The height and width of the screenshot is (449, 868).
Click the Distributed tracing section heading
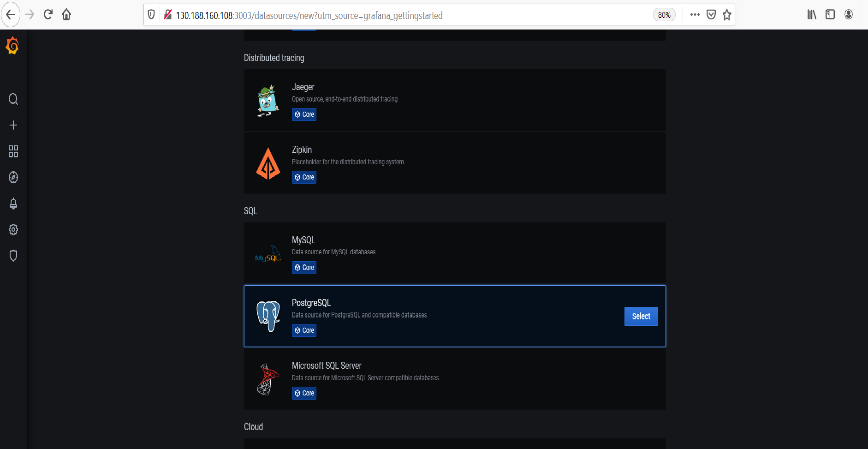coord(274,58)
